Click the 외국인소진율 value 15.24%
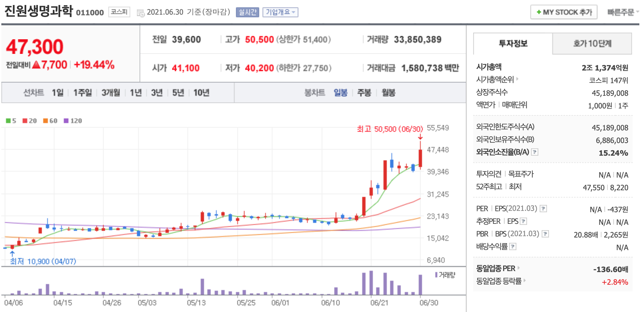The width and height of the screenshot is (644, 312). point(613,153)
